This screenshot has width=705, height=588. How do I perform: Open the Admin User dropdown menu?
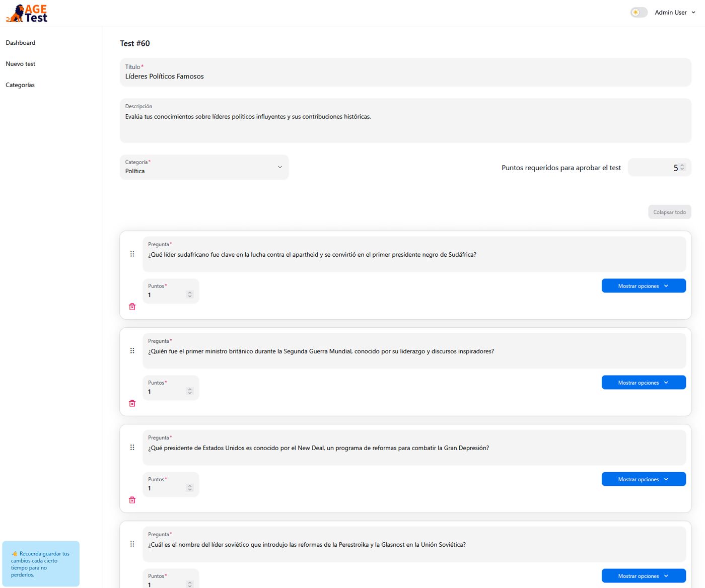coord(675,12)
